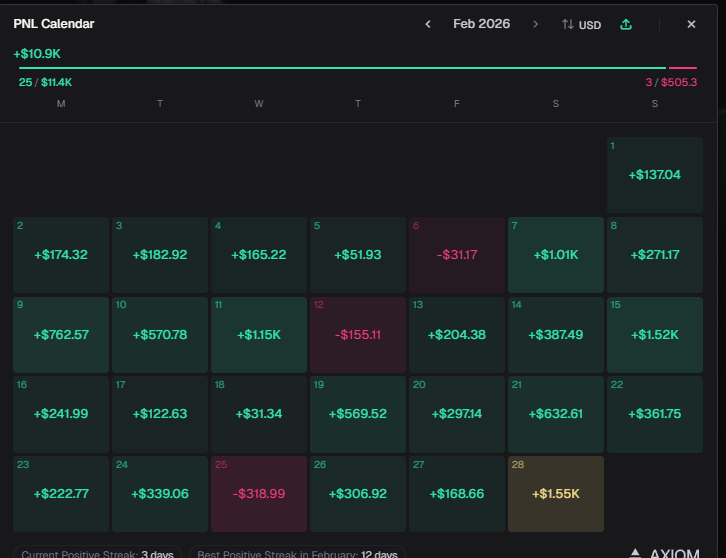
Task: Select day 27 with +$168.66
Action: pyautogui.click(x=457, y=494)
